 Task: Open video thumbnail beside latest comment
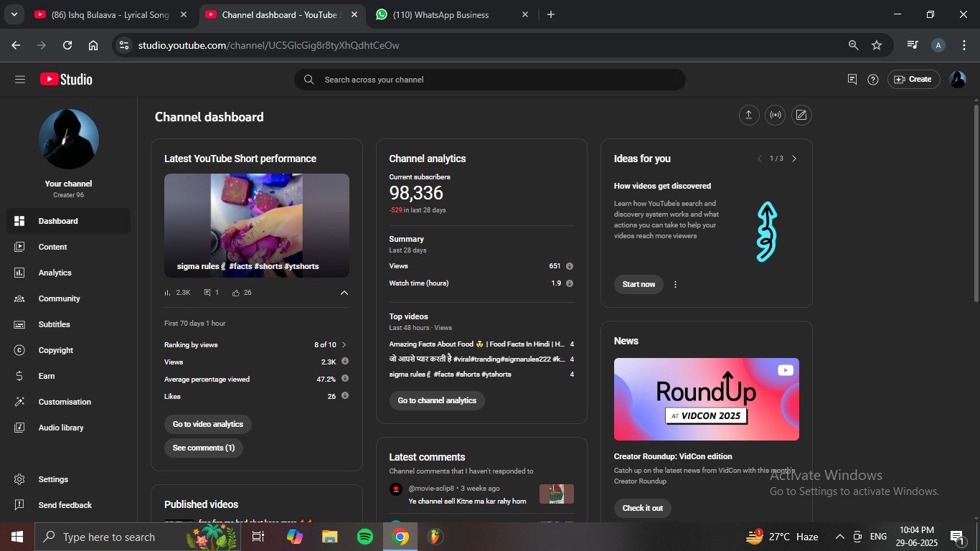coord(557,494)
